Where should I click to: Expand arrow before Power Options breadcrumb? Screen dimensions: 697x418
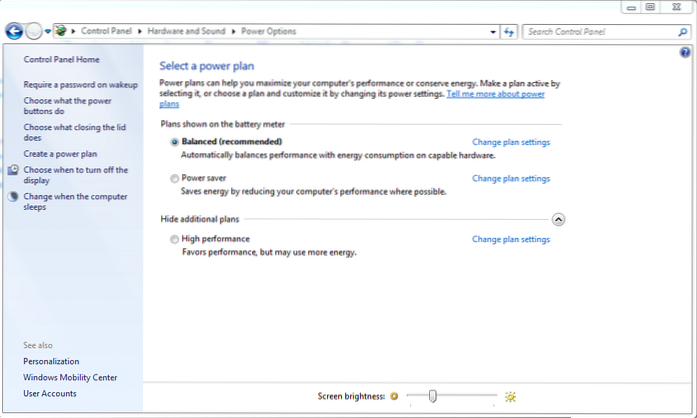233,31
